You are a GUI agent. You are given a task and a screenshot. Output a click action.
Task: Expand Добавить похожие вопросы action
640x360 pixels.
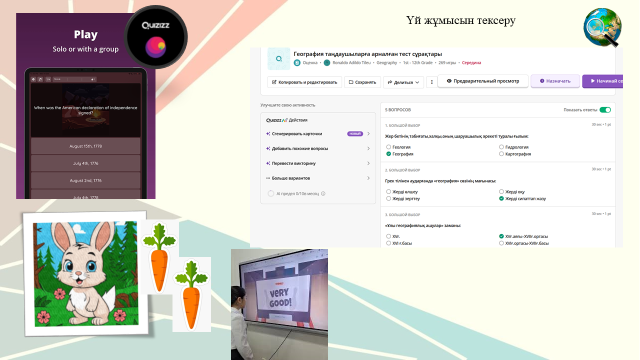point(318,149)
